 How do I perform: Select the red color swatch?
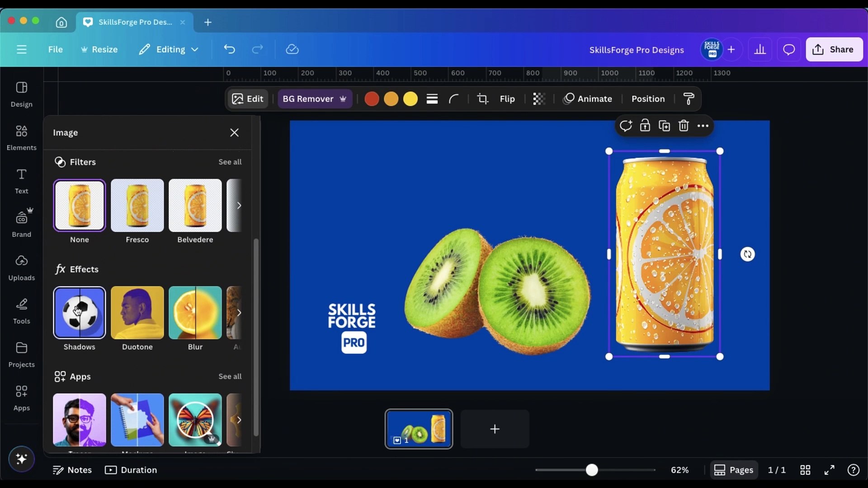372,99
